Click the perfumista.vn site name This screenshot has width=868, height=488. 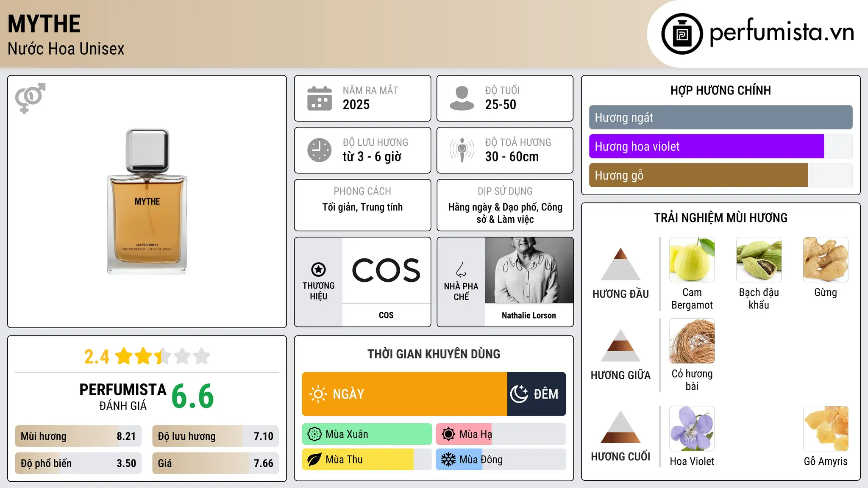(x=782, y=31)
